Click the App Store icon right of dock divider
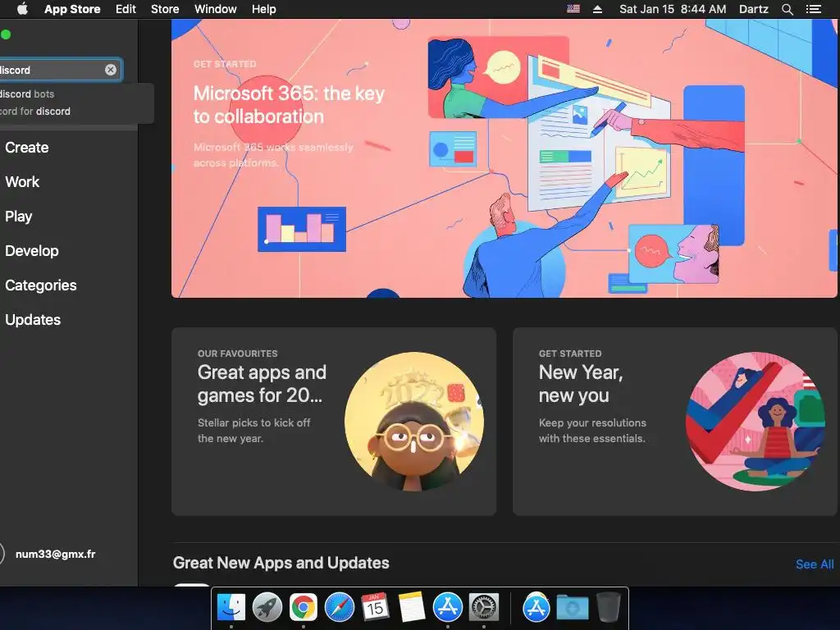 [x=536, y=608]
